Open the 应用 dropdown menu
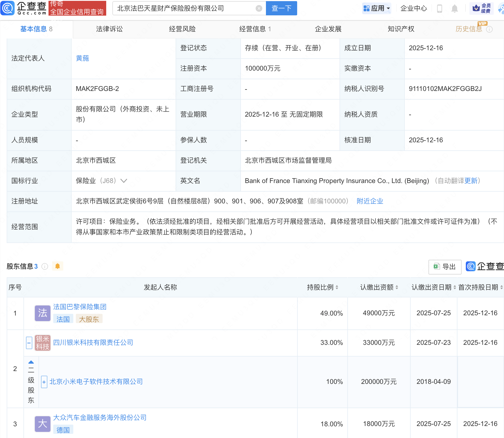The image size is (504, 438). (x=377, y=8)
